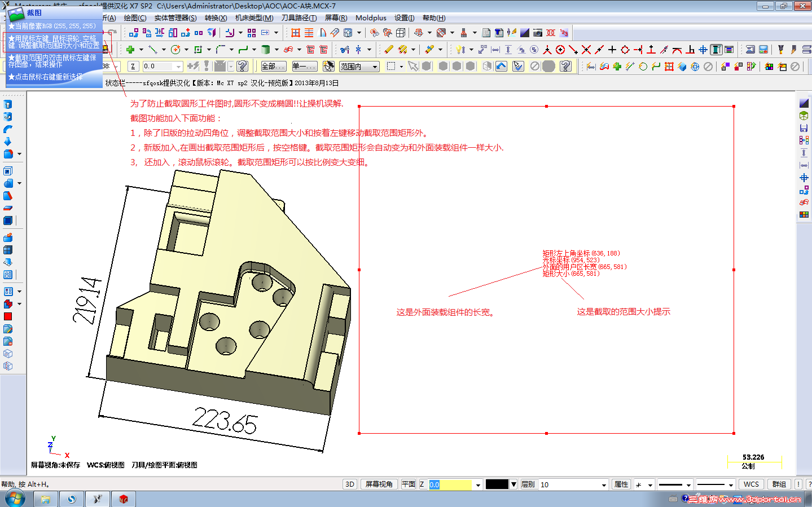Open the Windows Start menu
The image size is (812, 507).
click(15, 499)
